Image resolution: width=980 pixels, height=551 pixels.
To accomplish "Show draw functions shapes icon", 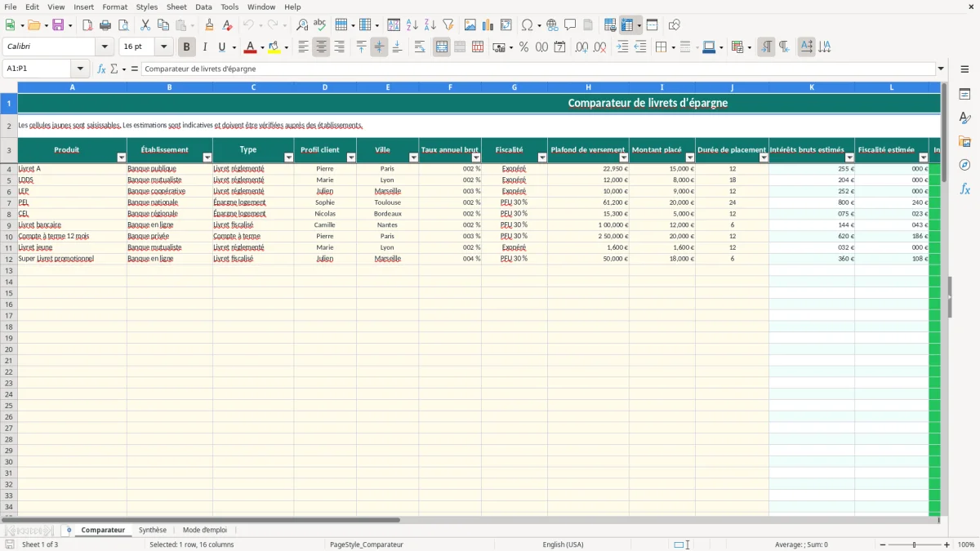I will point(675,25).
